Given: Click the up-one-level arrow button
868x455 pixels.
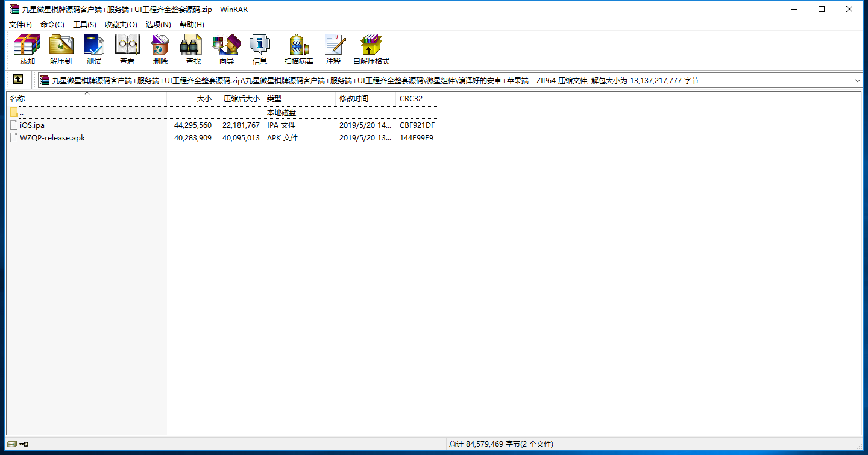Looking at the screenshot, I should [x=18, y=80].
